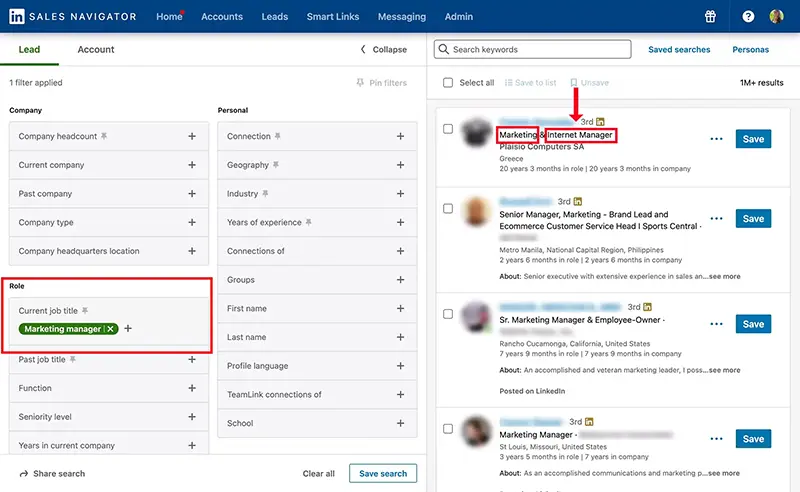Check the Sr. Marketing Manager lead checkbox
Screen dimensions: 800x492
pyautogui.click(x=448, y=314)
